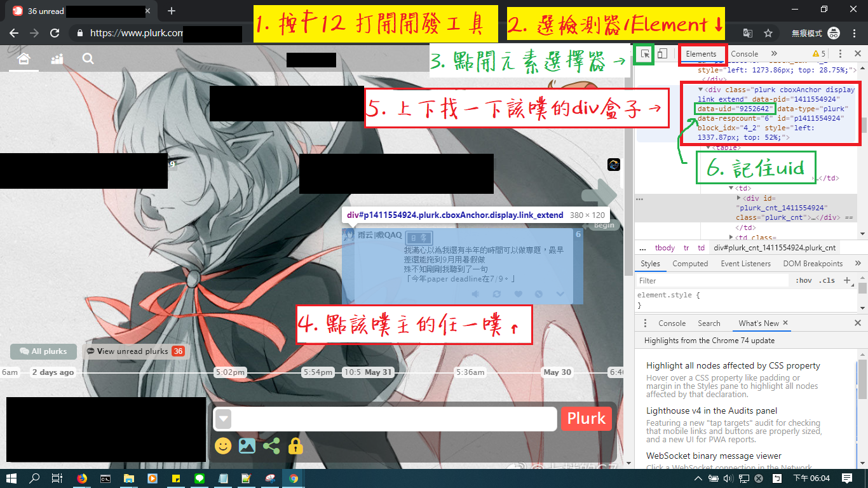Click the red Plurk submit button
This screenshot has width=868, height=488.
[x=586, y=419]
